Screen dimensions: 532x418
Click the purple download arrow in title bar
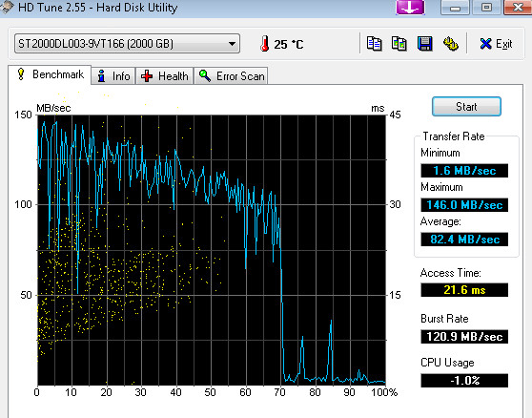(410, 7)
